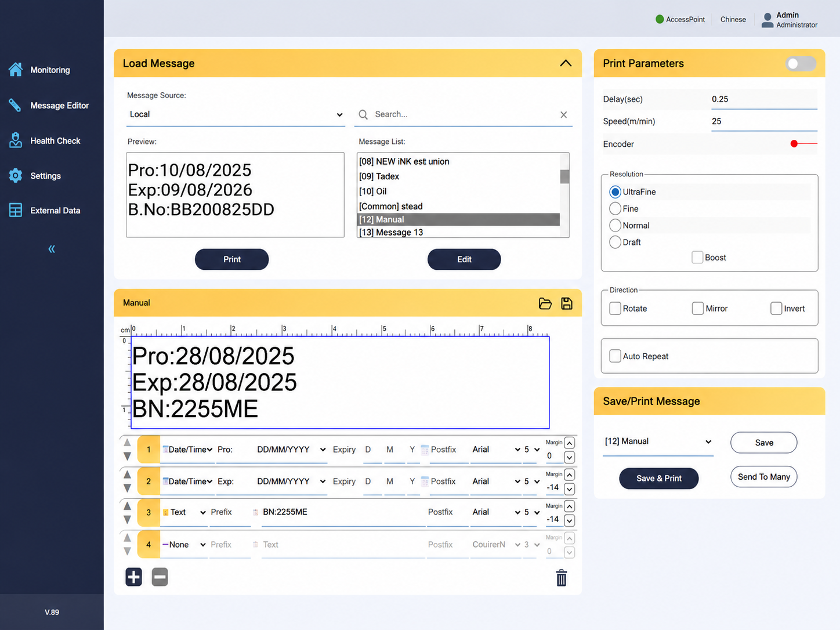Toggle the Print Parameters switch
The height and width of the screenshot is (630, 840).
pyautogui.click(x=801, y=64)
